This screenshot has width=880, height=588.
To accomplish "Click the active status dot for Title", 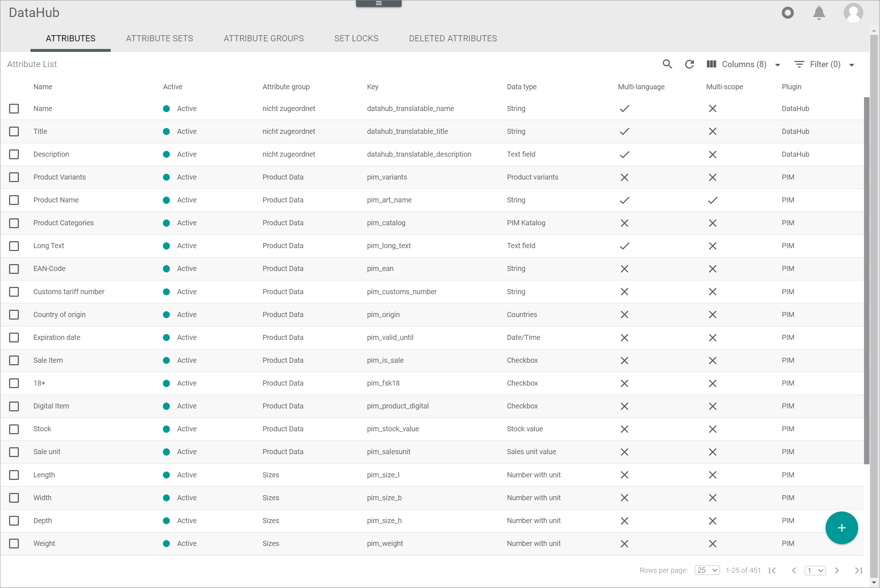I will click(166, 132).
